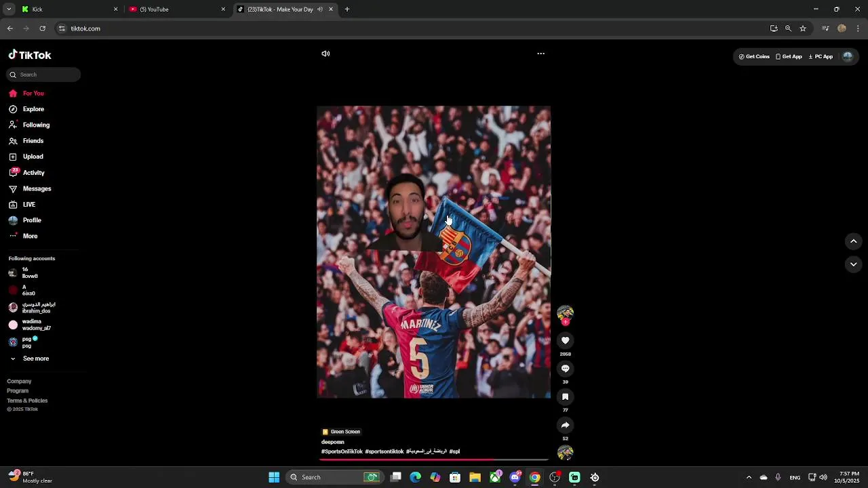Click the TikTok logo
This screenshot has height=488, width=868.
pos(30,55)
